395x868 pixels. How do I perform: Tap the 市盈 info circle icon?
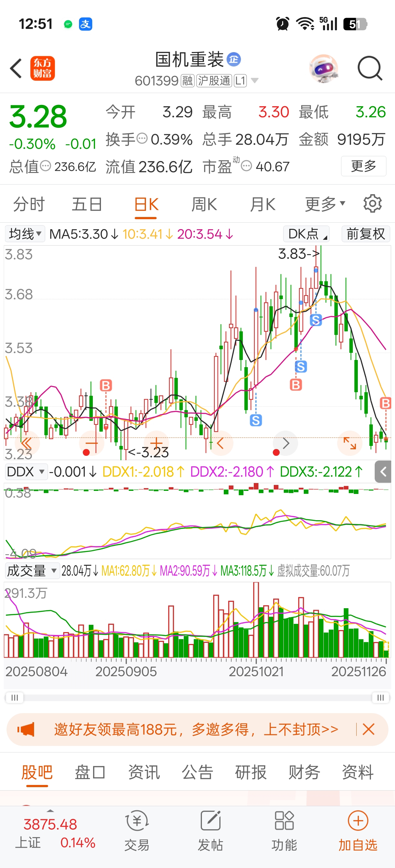246,166
